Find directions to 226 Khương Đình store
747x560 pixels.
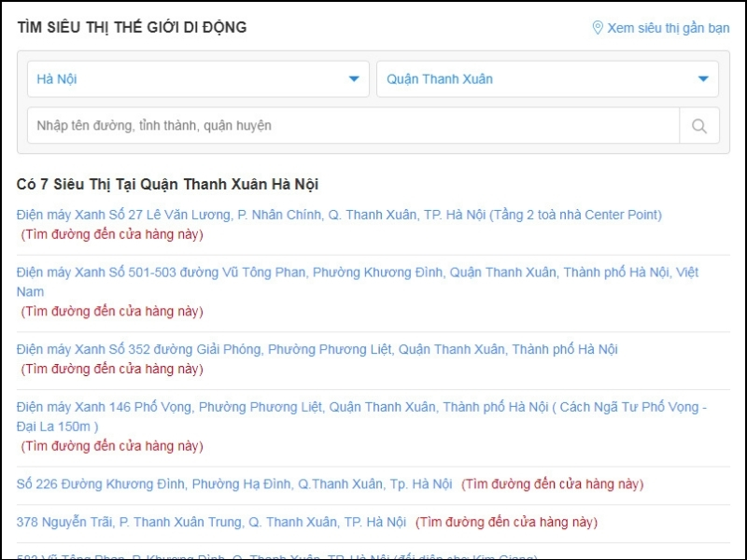click(552, 484)
